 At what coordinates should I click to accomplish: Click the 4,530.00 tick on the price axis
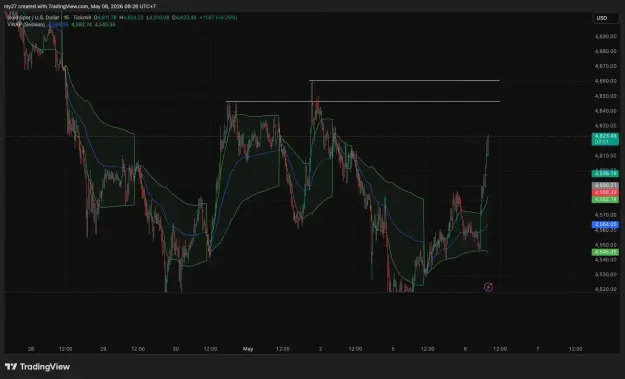605,274
